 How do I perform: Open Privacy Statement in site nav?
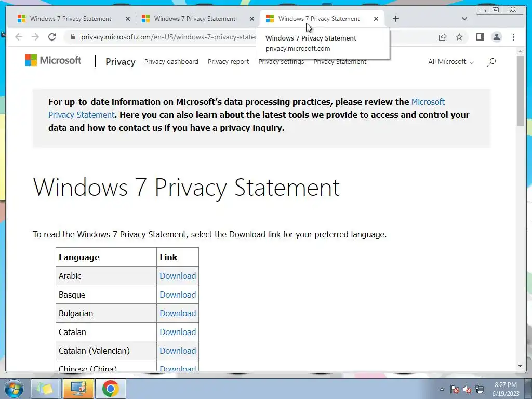[340, 62]
